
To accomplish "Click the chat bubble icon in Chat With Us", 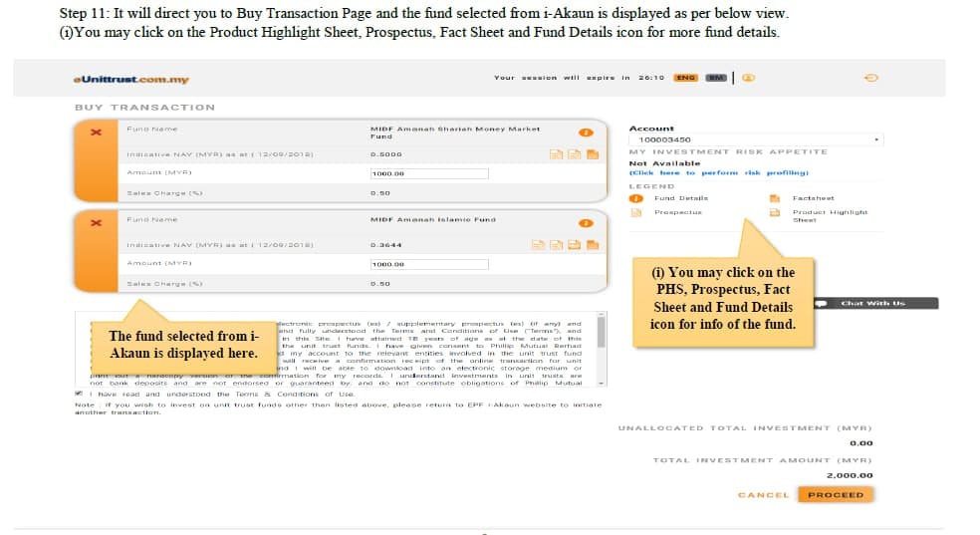I will (x=822, y=303).
